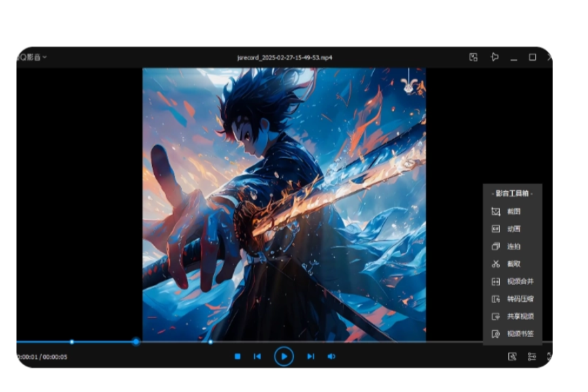Screen dimensions: 588x392
Task: Click the mini mode icon in title bar
Action: coord(474,57)
